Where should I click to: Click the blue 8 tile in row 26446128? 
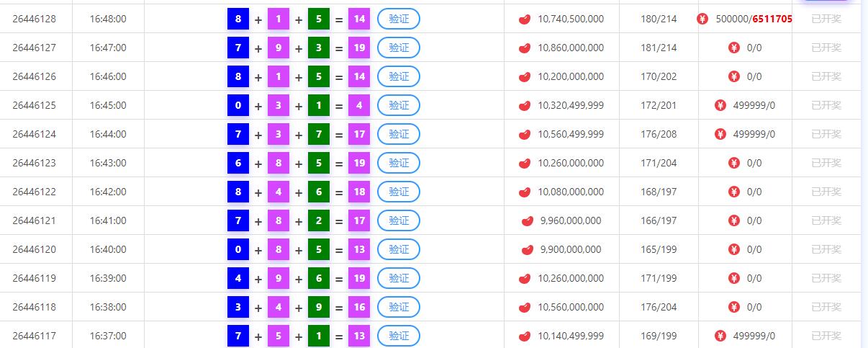coord(238,19)
